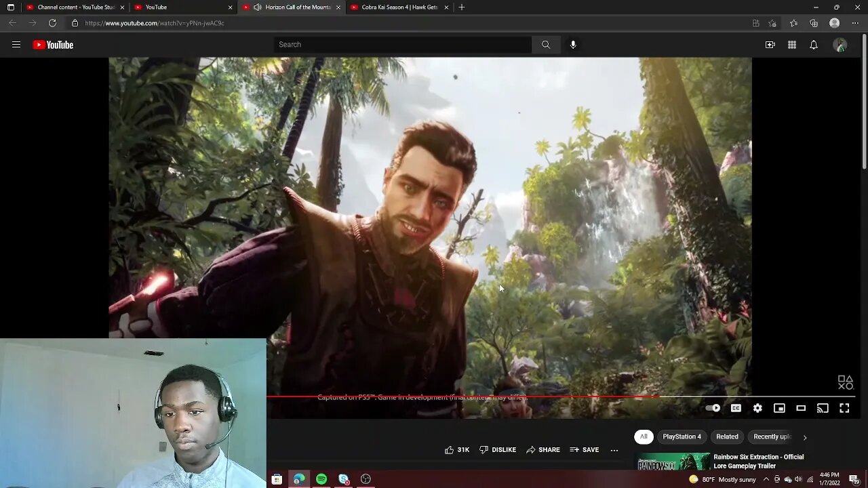The height and width of the screenshot is (488, 868).
Task: Close the Channel content tab
Action: point(122,7)
